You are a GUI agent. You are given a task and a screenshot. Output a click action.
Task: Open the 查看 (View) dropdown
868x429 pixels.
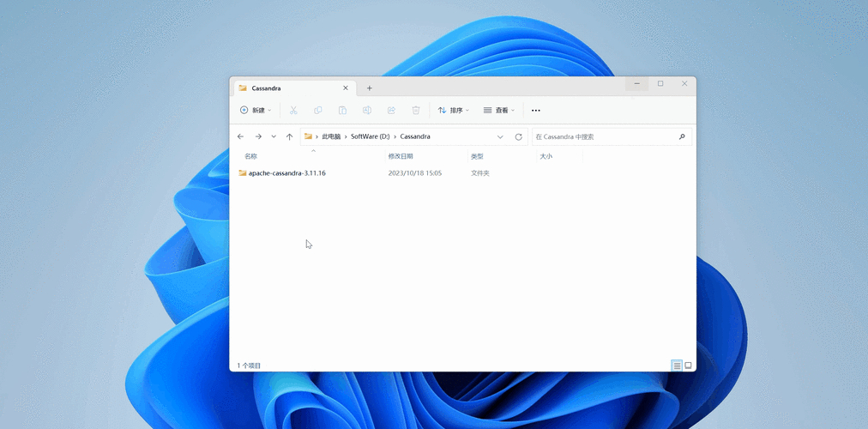coord(499,110)
